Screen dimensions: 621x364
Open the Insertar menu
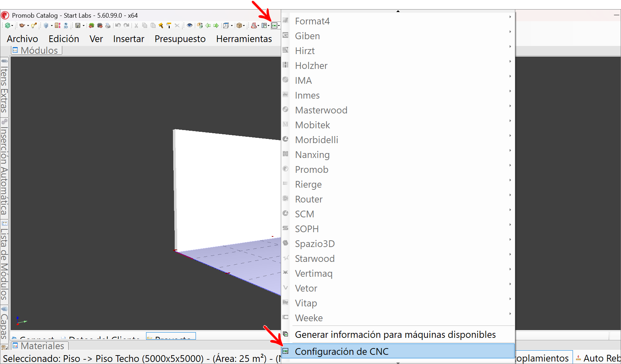129,39
